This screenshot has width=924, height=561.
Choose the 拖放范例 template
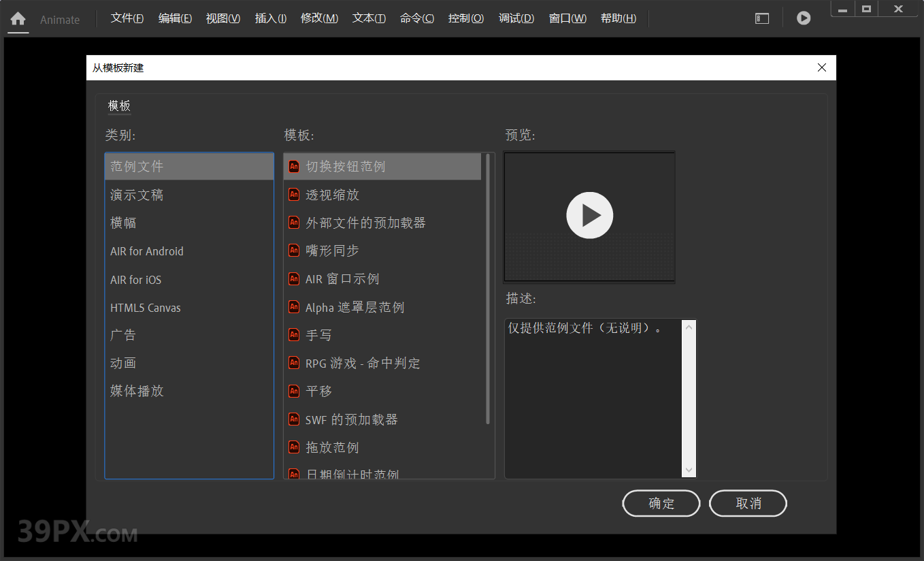pos(382,447)
